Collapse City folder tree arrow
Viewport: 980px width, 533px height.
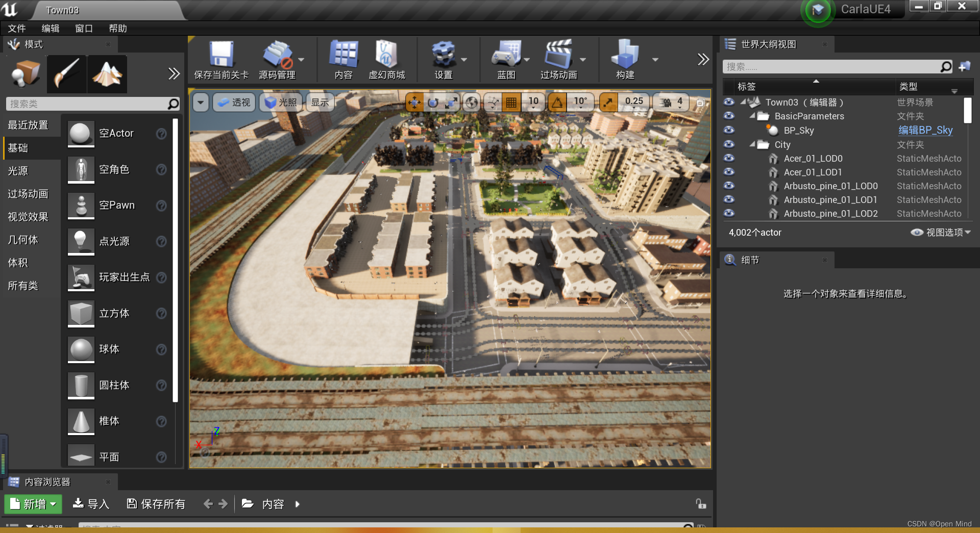tap(752, 144)
